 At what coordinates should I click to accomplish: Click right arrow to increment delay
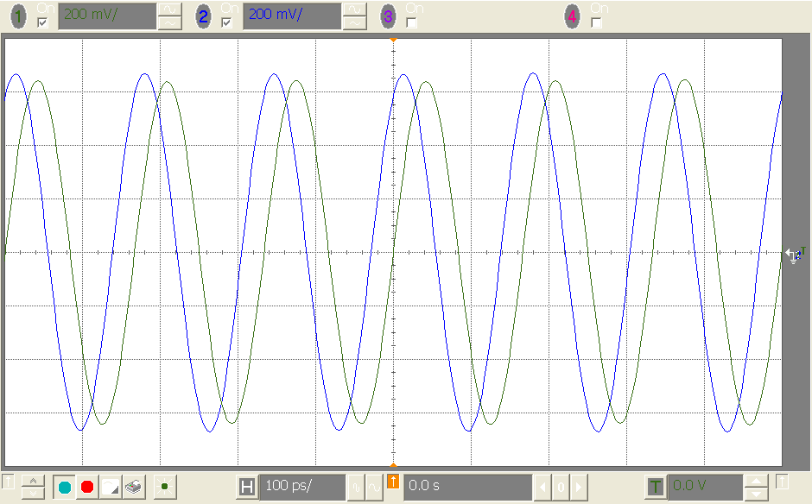[579, 486]
